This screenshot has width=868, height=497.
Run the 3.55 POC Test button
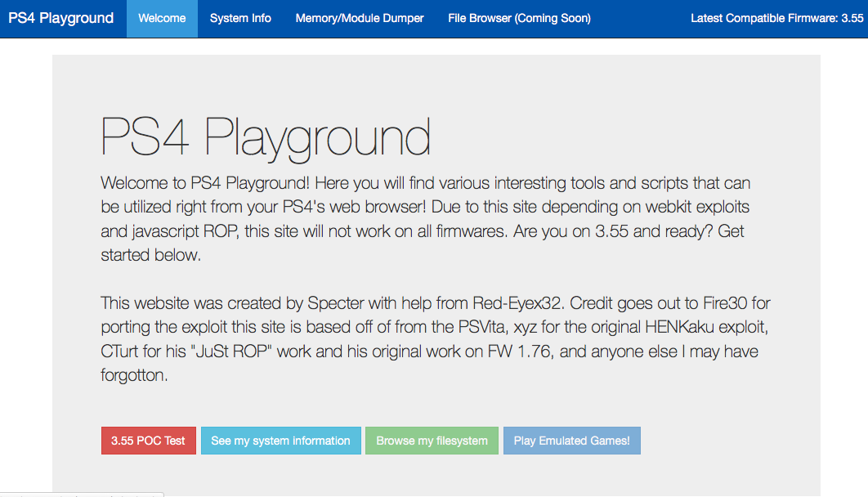click(x=149, y=441)
